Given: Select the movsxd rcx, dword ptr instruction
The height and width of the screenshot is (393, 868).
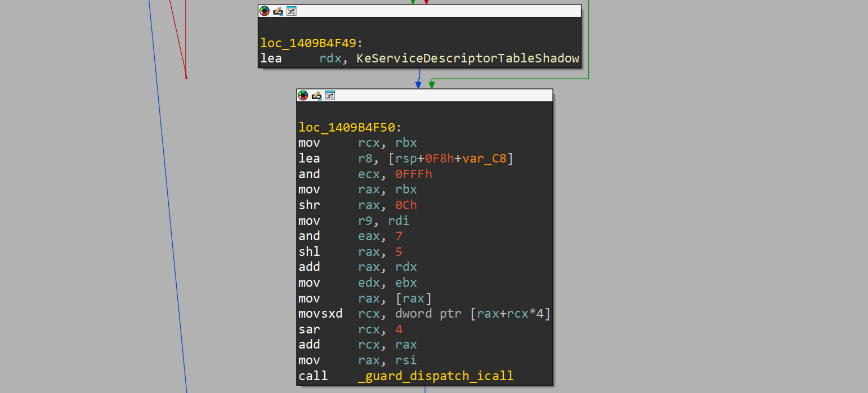Looking at the screenshot, I should [424, 314].
